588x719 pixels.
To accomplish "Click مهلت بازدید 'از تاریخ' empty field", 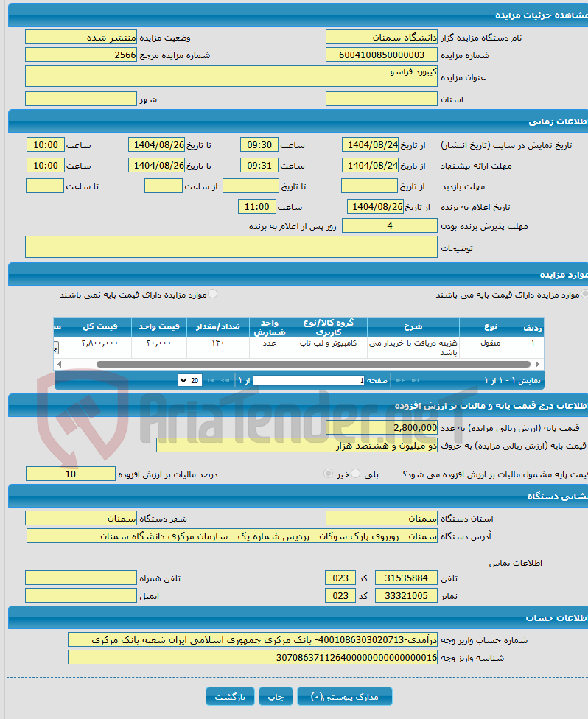I will click(369, 186).
